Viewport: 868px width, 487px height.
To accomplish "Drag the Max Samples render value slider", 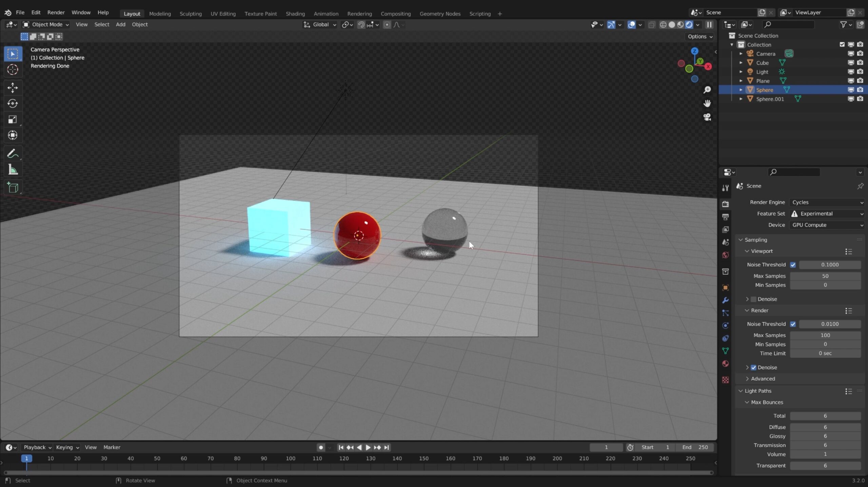I will [x=826, y=334].
